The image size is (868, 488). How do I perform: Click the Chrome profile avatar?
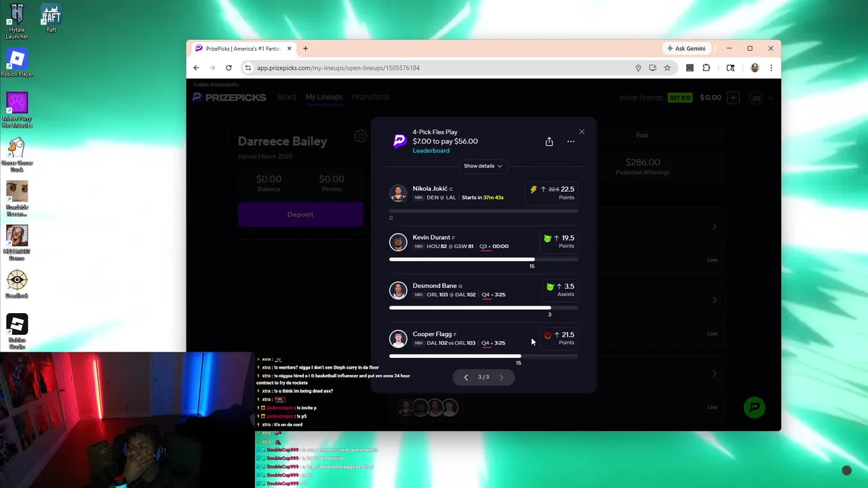pos(755,68)
